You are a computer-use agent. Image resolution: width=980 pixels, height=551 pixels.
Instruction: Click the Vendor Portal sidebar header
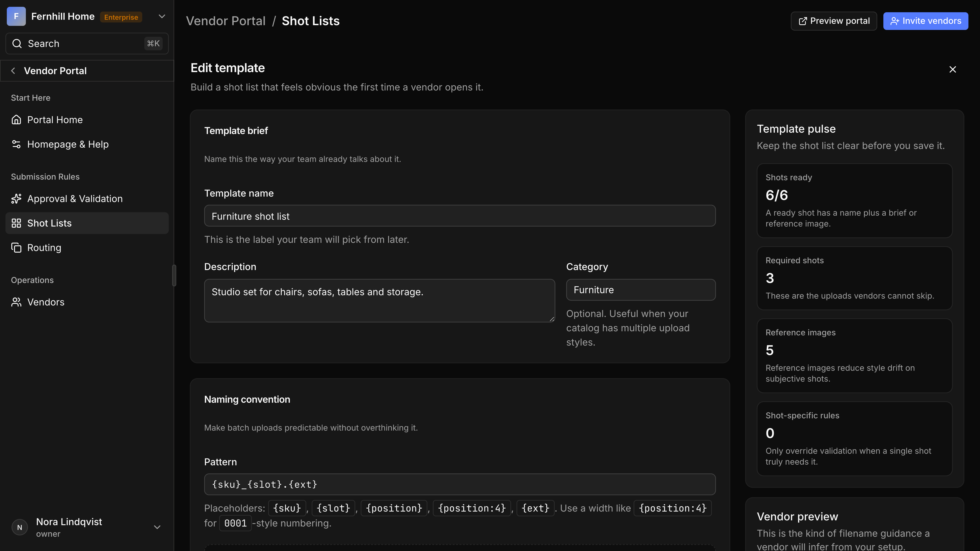87,71
